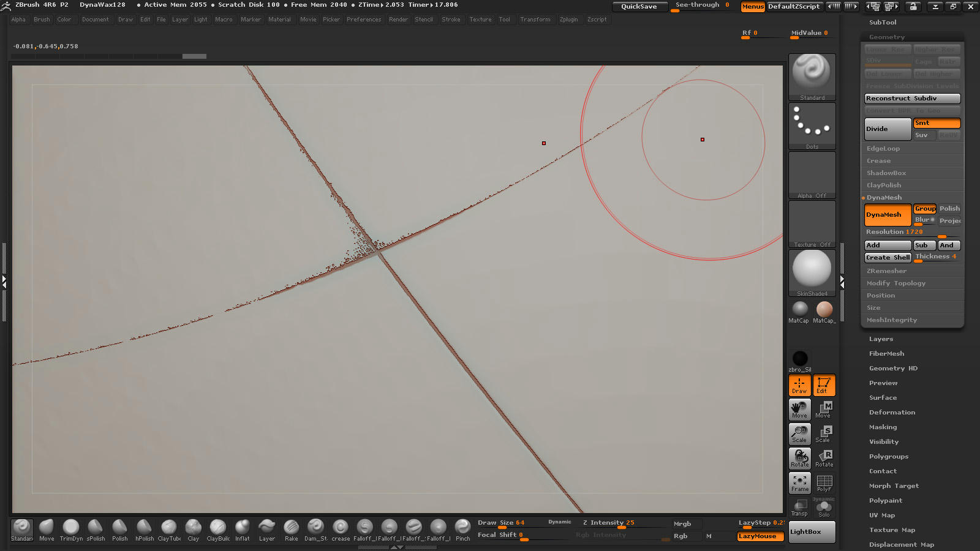980x551 pixels.
Task: Click the Divide button
Action: point(888,129)
